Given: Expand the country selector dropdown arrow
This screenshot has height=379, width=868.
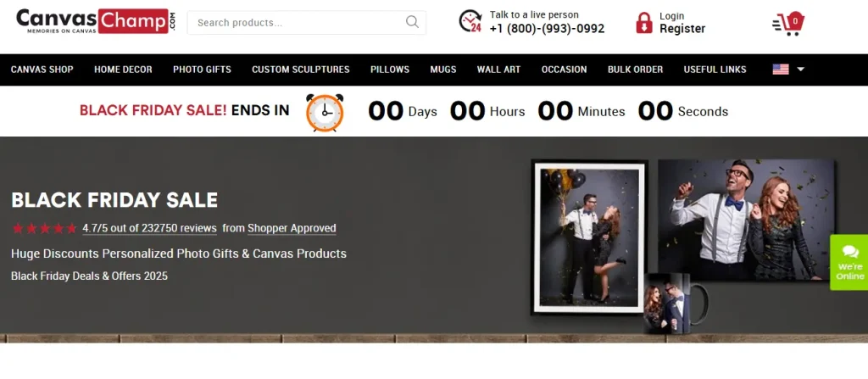Looking at the screenshot, I should (x=800, y=70).
